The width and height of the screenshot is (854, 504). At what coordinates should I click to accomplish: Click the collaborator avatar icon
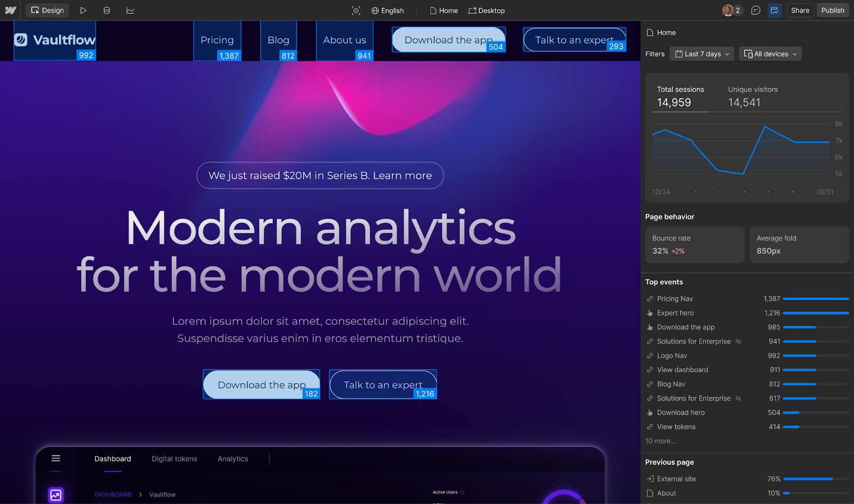point(728,10)
